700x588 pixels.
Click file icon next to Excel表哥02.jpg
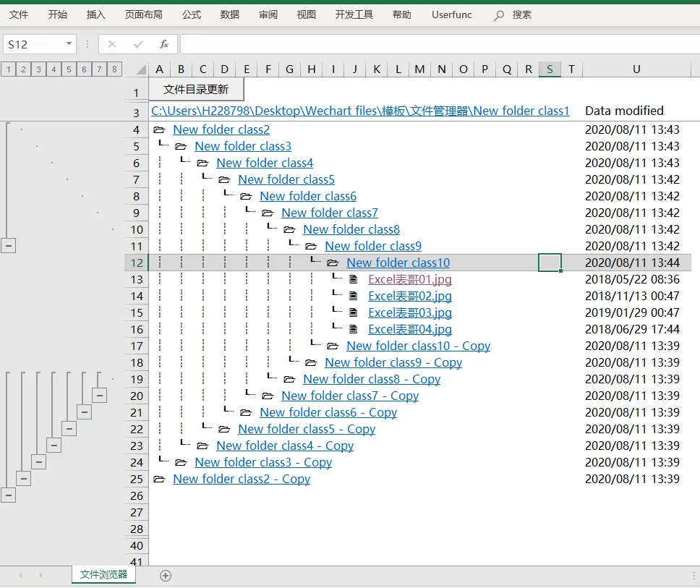(x=353, y=296)
